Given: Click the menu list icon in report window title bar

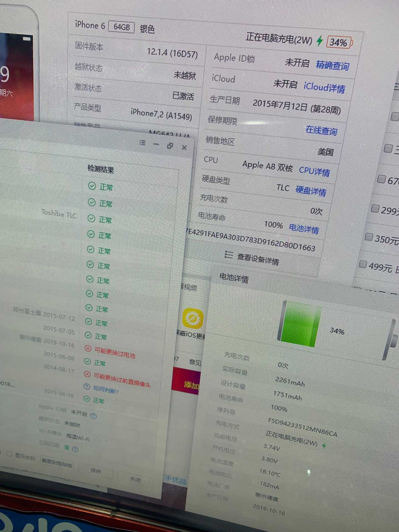Looking at the screenshot, I should tap(142, 143).
